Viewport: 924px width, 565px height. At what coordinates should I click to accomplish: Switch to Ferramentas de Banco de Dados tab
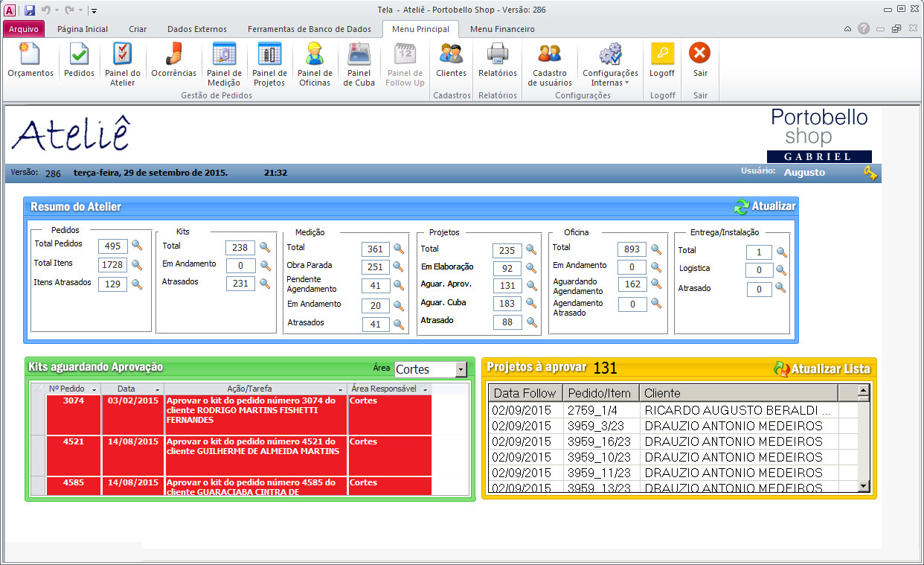click(x=309, y=29)
